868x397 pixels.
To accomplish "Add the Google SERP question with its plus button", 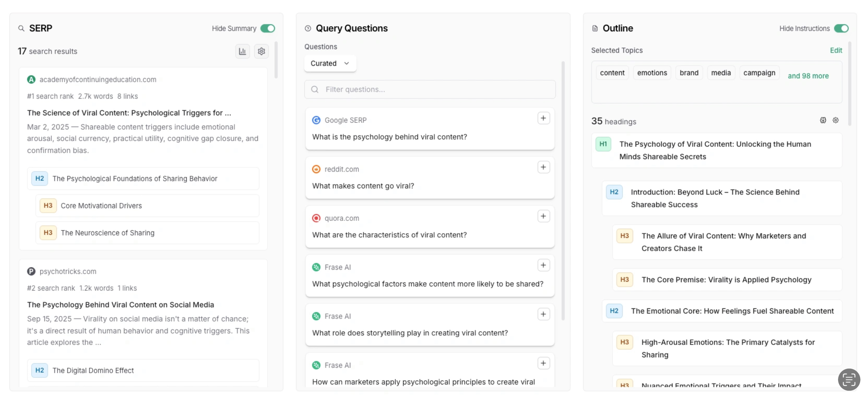I will (543, 118).
